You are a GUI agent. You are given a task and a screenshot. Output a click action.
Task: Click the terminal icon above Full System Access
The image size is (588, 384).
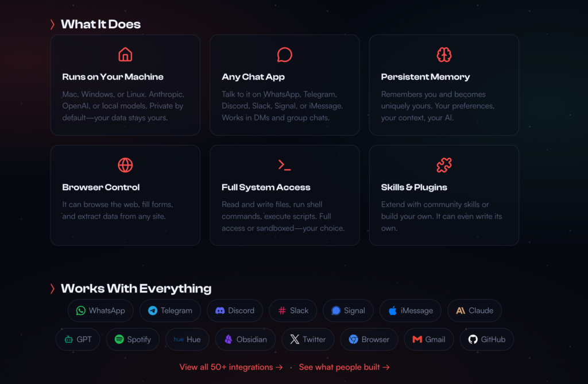click(284, 165)
